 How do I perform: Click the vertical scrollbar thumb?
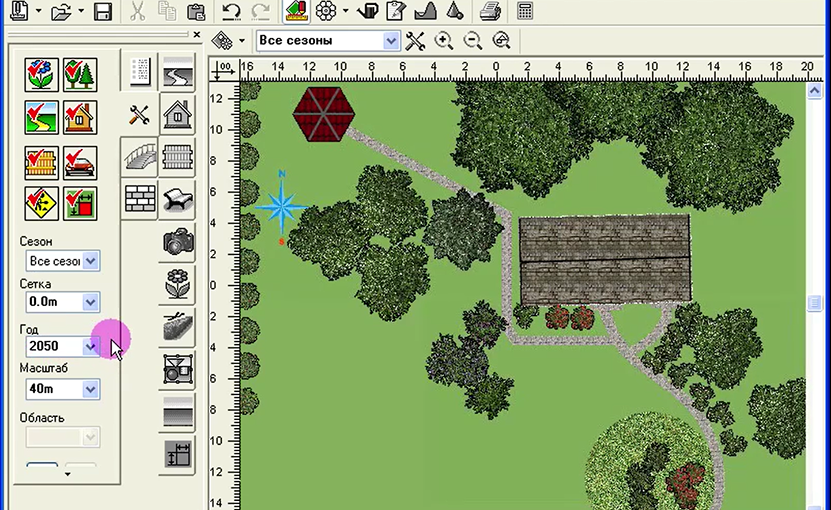tap(815, 303)
